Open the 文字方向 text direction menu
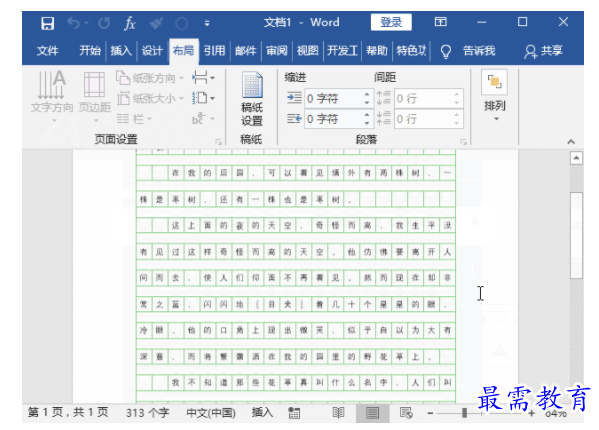The width and height of the screenshot is (599, 430). coord(52,97)
